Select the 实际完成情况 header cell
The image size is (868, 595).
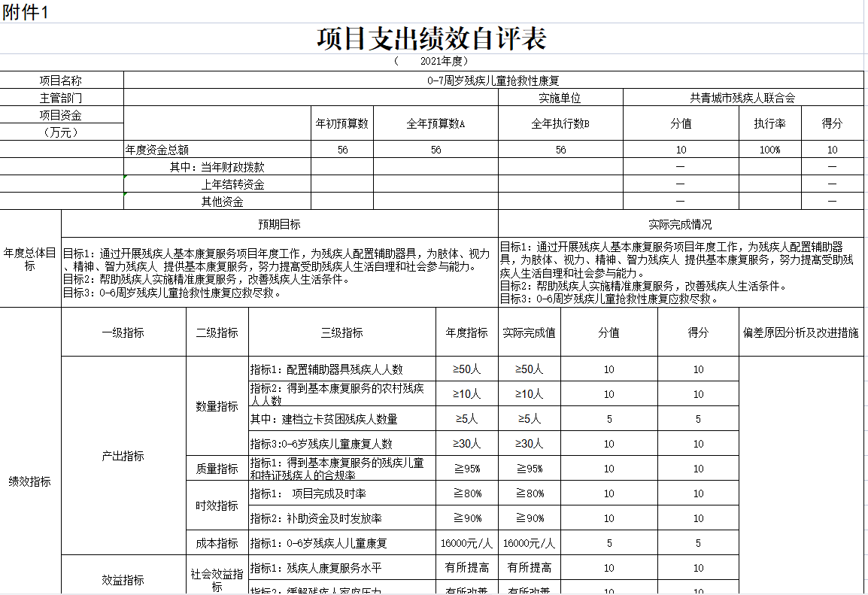[x=680, y=224]
